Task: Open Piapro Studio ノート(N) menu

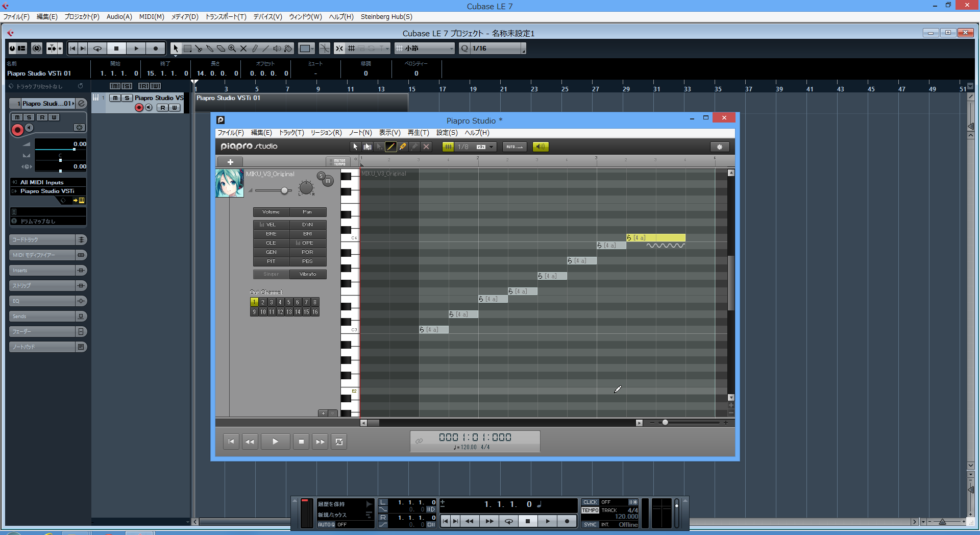Action: [360, 133]
